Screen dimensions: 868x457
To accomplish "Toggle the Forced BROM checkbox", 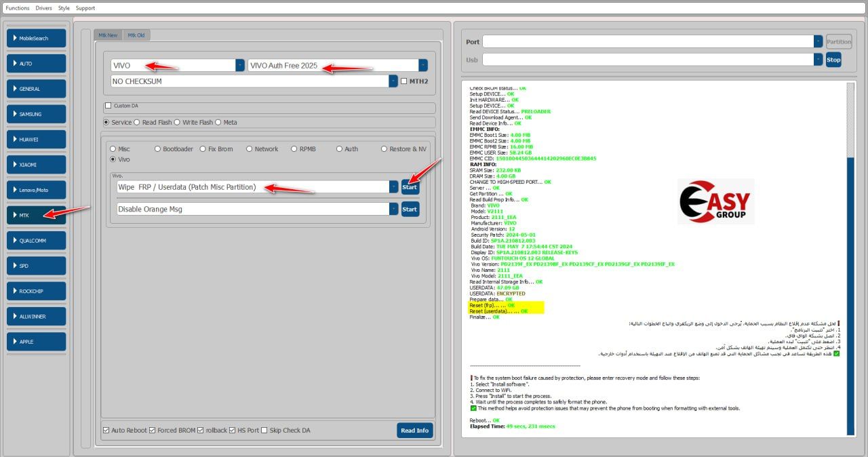I will (x=152, y=431).
